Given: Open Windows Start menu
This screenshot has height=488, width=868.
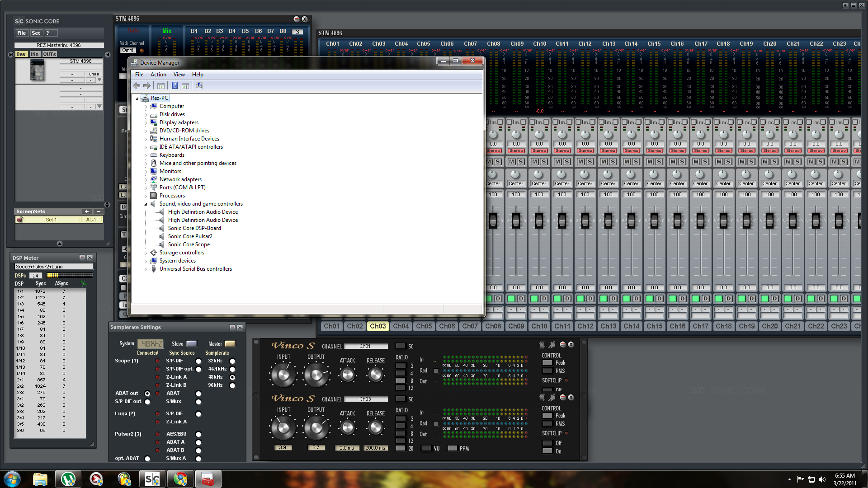Looking at the screenshot, I should coord(12,479).
